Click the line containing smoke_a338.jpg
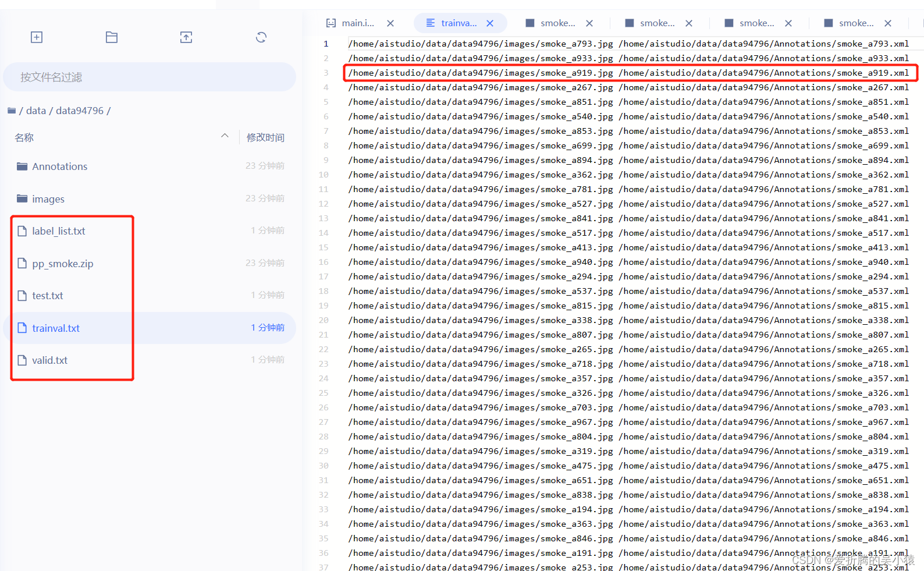 click(x=628, y=320)
